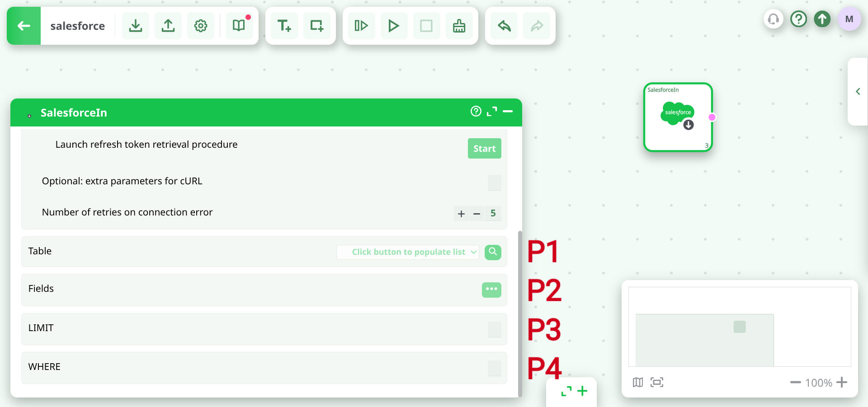Click the settings panel vertical scrollbar

tap(520, 313)
